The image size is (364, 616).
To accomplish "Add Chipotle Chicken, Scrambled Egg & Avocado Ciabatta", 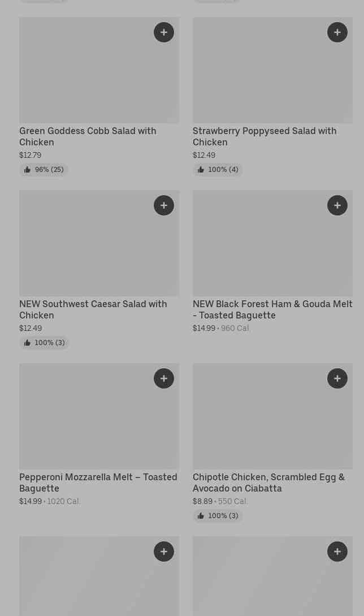I will 337,378.
